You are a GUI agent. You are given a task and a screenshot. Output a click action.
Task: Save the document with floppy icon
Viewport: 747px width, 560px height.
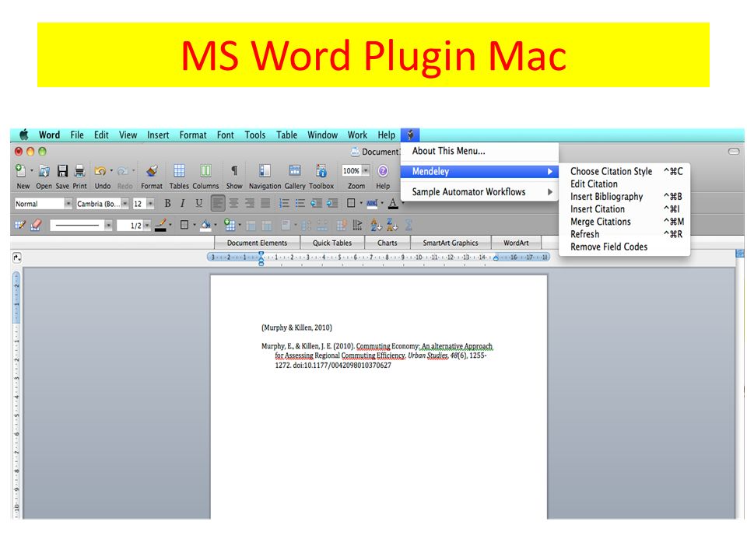click(62, 171)
